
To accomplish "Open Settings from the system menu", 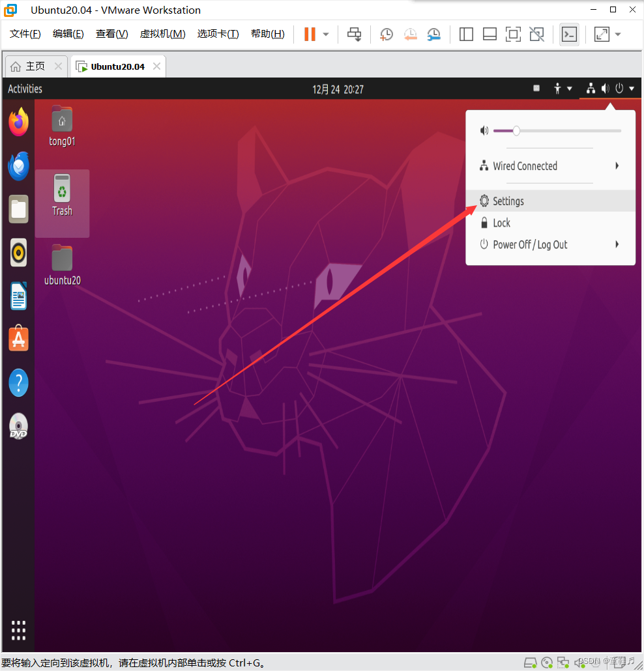I will pos(550,201).
